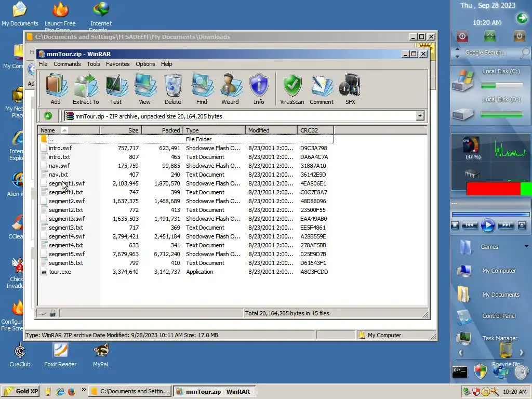Click previous track in sidebar player
532x399 pixels.
tap(470, 225)
